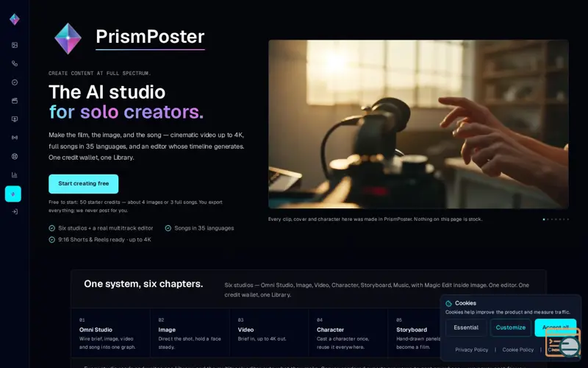Image resolution: width=588 pixels, height=368 pixels.
Task: Click 'Songs in 35 languages' feature text
Action: tap(204, 228)
